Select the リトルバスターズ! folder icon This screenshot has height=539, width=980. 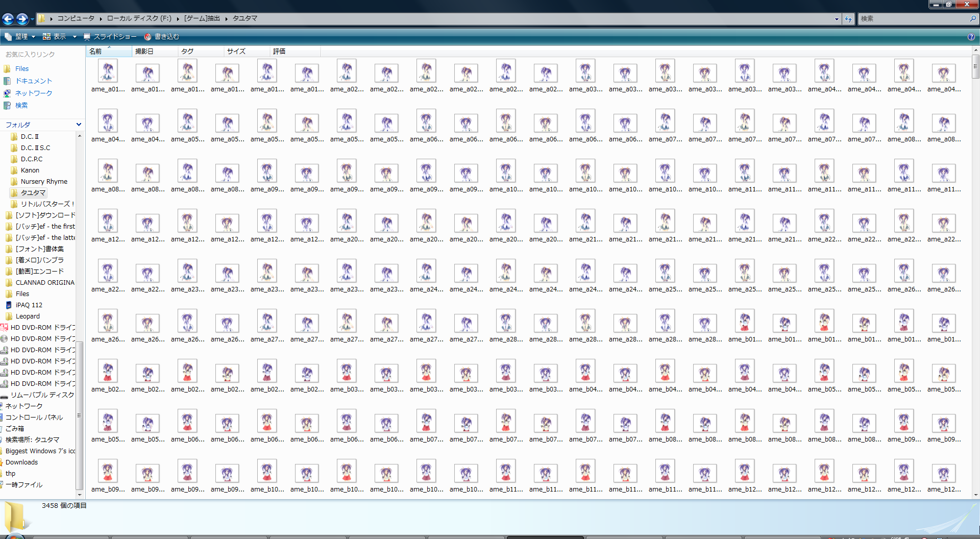click(14, 204)
